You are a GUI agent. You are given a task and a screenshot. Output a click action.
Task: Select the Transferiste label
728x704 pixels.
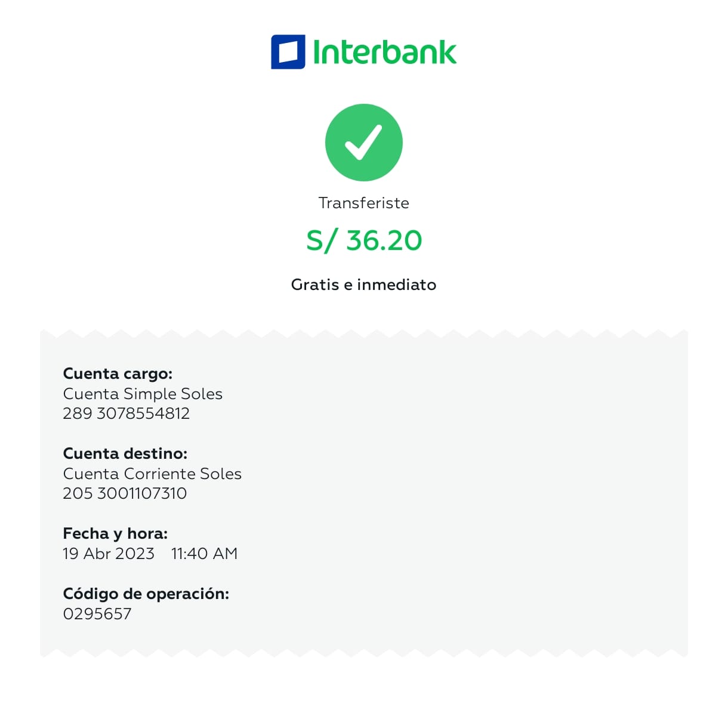click(x=363, y=203)
